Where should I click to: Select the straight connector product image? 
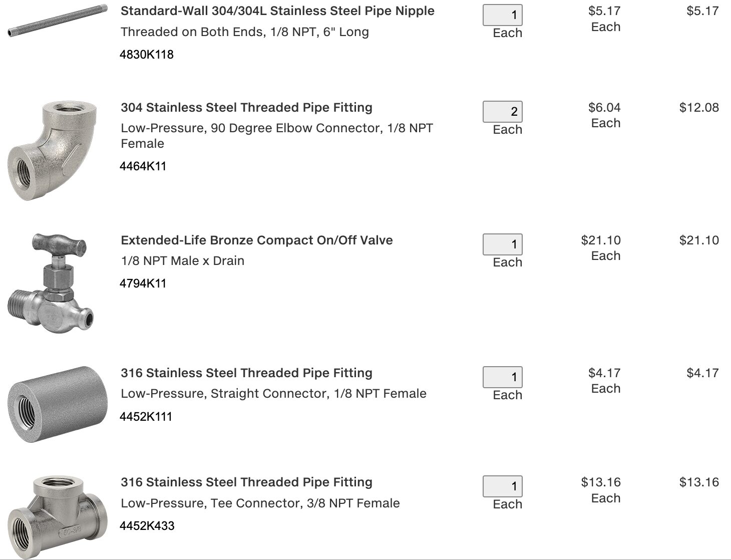[x=58, y=404]
